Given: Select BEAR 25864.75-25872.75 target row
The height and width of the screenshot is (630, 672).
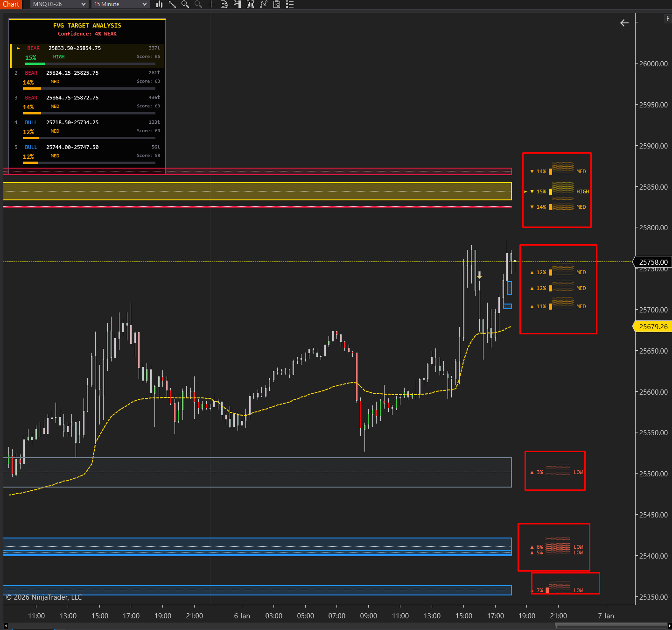Looking at the screenshot, I should (x=87, y=105).
